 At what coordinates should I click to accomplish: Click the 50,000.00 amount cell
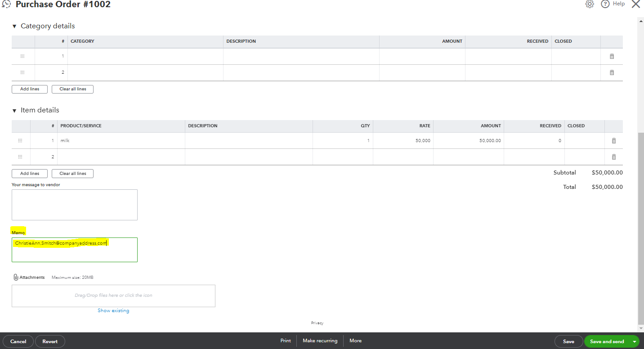pyautogui.click(x=469, y=141)
